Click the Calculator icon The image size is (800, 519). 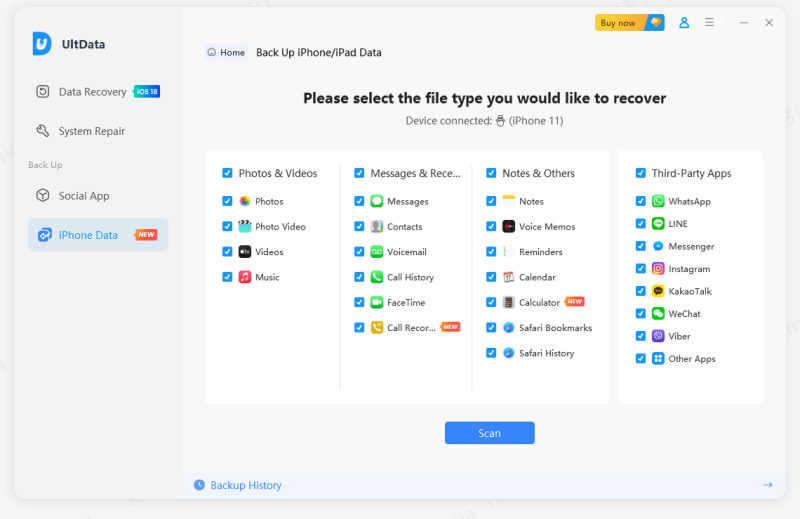click(509, 302)
